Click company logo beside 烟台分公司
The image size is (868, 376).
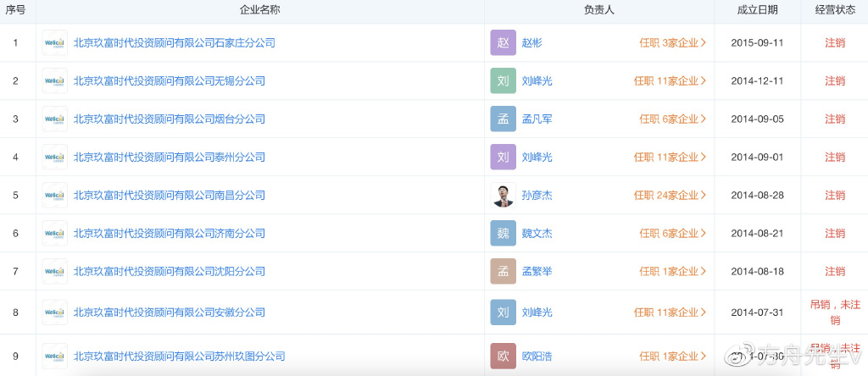click(55, 119)
